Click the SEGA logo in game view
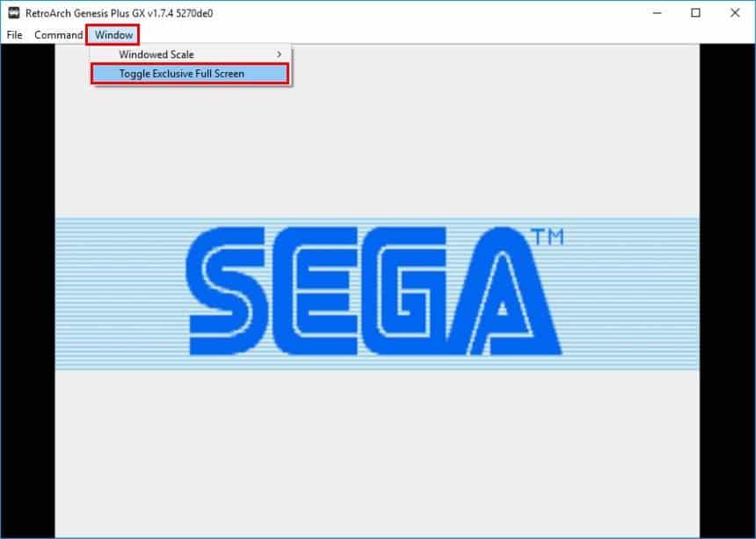 tap(374, 291)
